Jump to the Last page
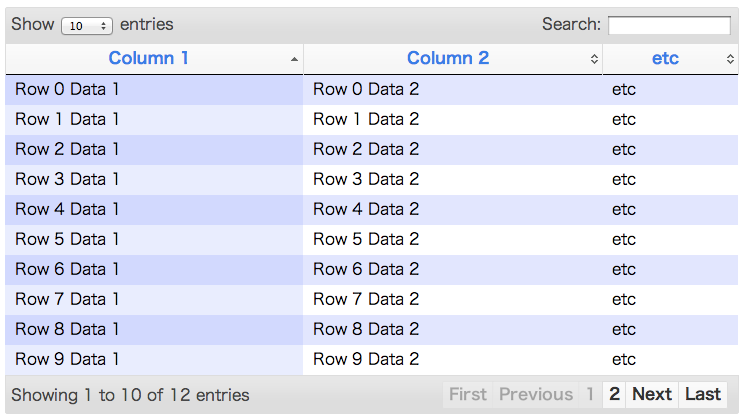The width and height of the screenshot is (743, 420). tap(703, 394)
